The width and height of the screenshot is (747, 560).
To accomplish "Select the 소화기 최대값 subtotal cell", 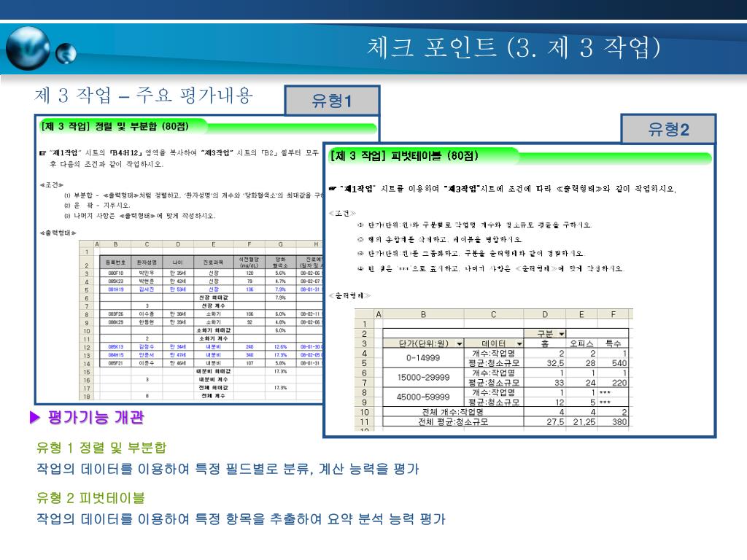I will coord(214,330).
